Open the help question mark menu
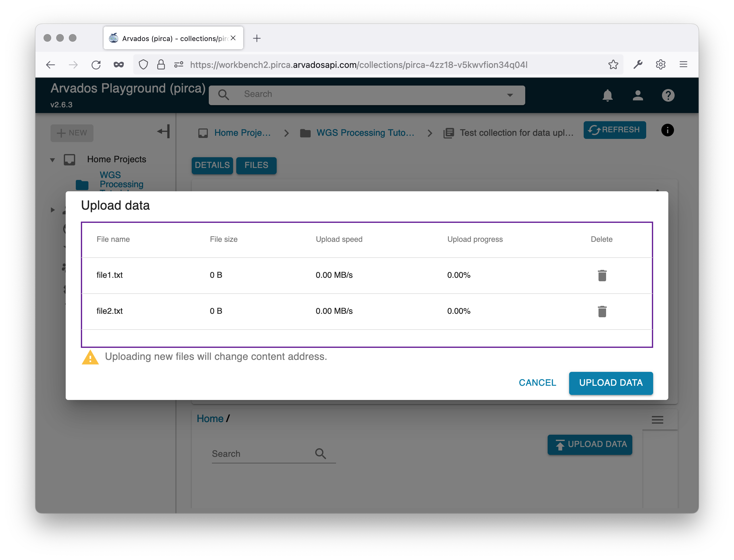Viewport: 734px width, 560px height. [x=668, y=95]
